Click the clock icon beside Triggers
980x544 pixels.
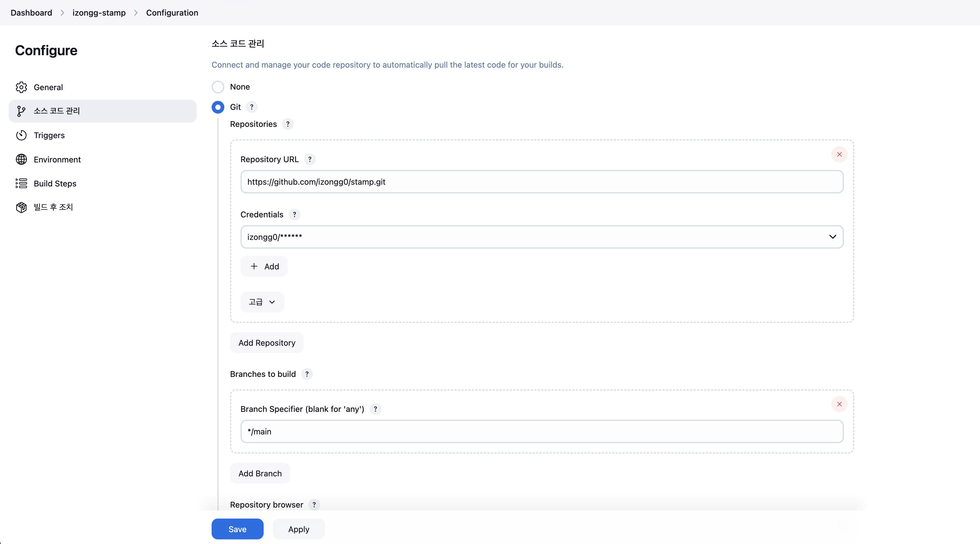pyautogui.click(x=21, y=136)
